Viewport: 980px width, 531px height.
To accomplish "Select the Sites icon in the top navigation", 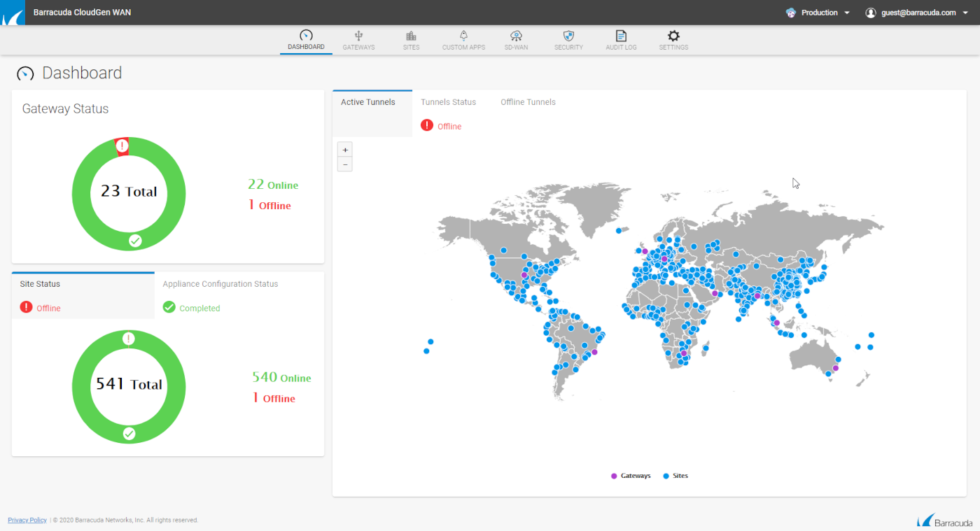I will pos(411,39).
